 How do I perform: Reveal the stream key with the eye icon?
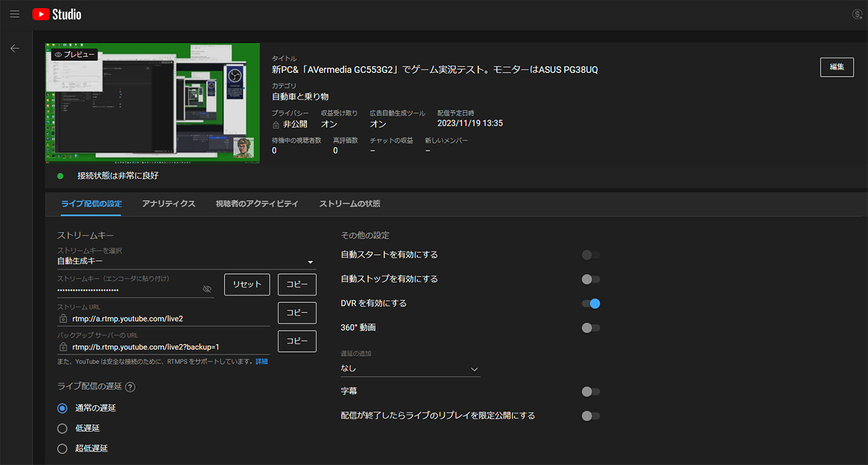click(x=208, y=289)
